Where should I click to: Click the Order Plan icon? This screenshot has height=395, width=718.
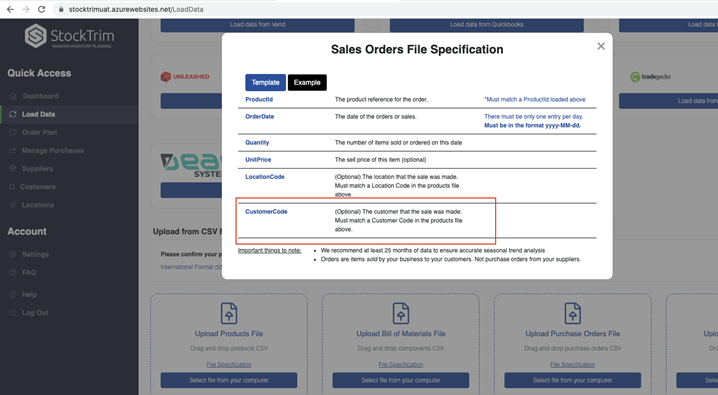click(x=13, y=132)
